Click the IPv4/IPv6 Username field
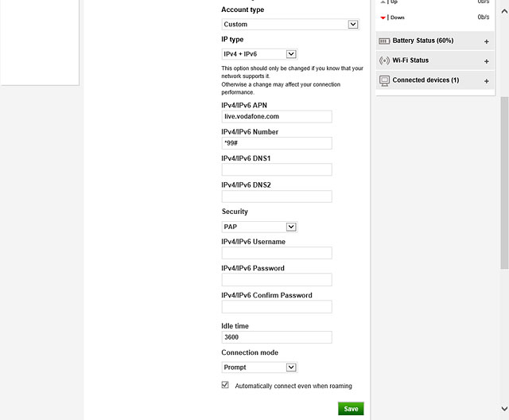 (277, 253)
